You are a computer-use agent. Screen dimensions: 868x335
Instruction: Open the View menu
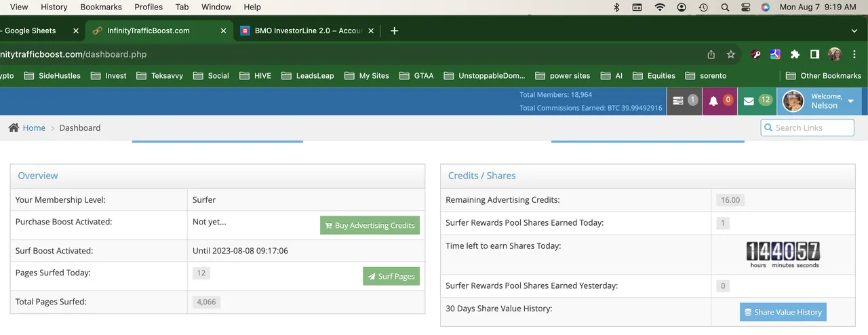coord(19,7)
